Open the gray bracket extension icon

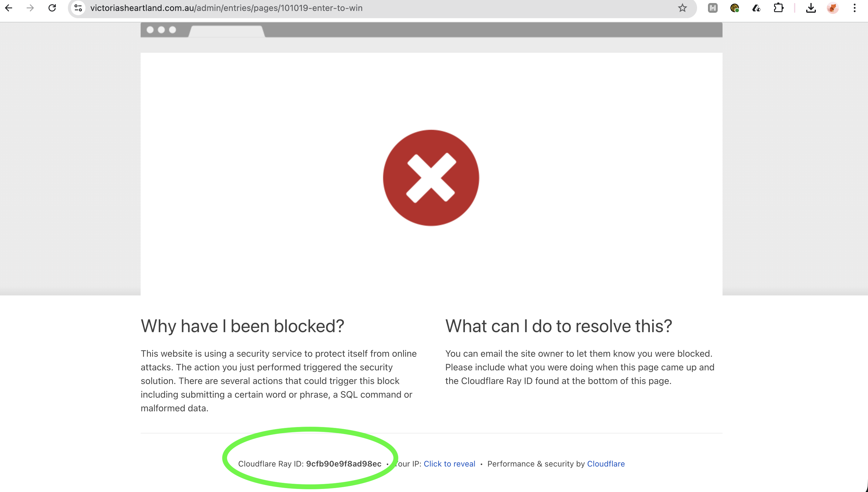713,8
